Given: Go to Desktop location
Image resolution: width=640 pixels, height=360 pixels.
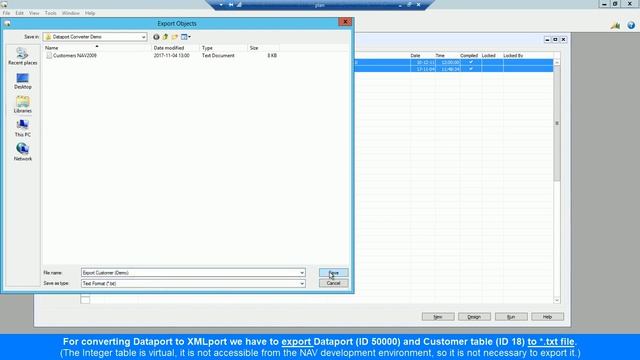Looking at the screenshot, I should [x=22, y=81].
